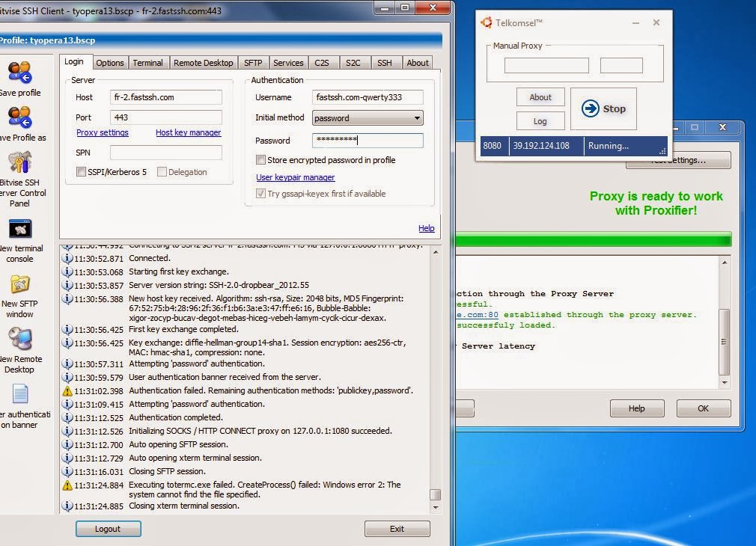Click the Stop arrow icon in Telkomsel

[x=590, y=108]
